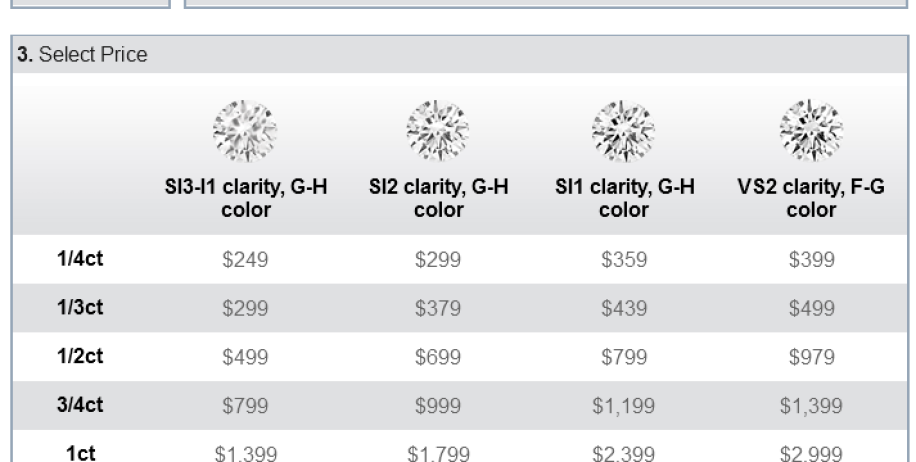Click the SI3-I1 clarity diamond image
Viewport: 916px width, 462px height.
click(245, 131)
